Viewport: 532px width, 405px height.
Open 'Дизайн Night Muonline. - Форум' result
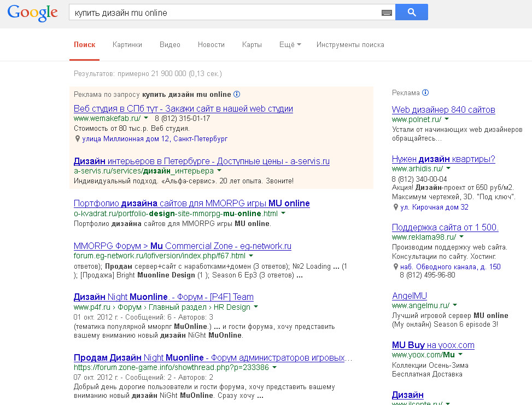point(163,297)
